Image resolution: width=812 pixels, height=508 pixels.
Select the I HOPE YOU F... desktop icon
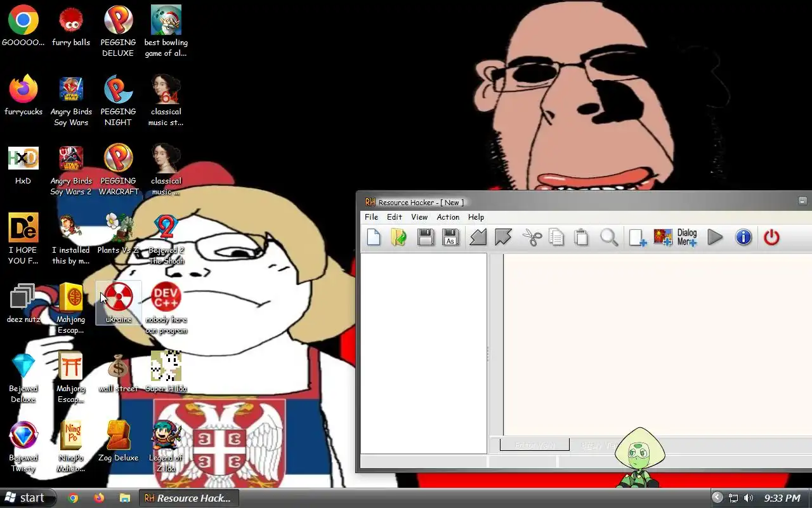pyautogui.click(x=23, y=239)
